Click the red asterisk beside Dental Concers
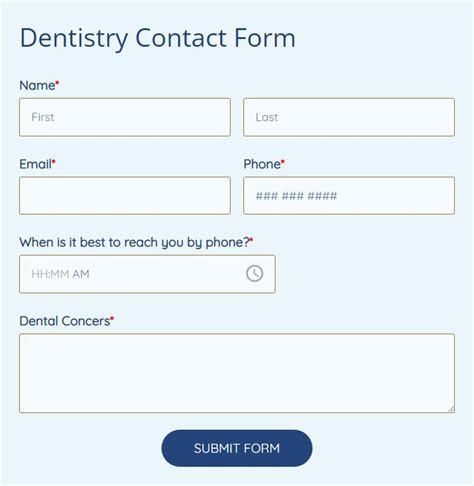Image resolution: width=474 pixels, height=486 pixels. pos(112,318)
